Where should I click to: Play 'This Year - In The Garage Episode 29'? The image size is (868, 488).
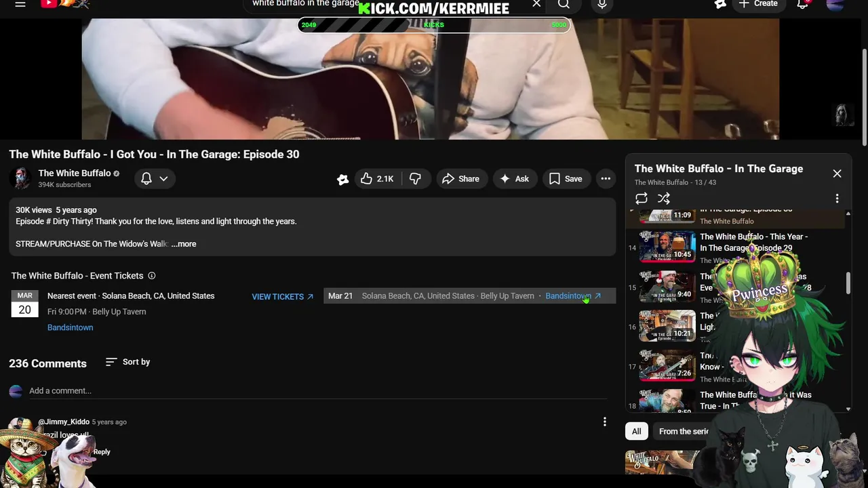click(x=753, y=242)
